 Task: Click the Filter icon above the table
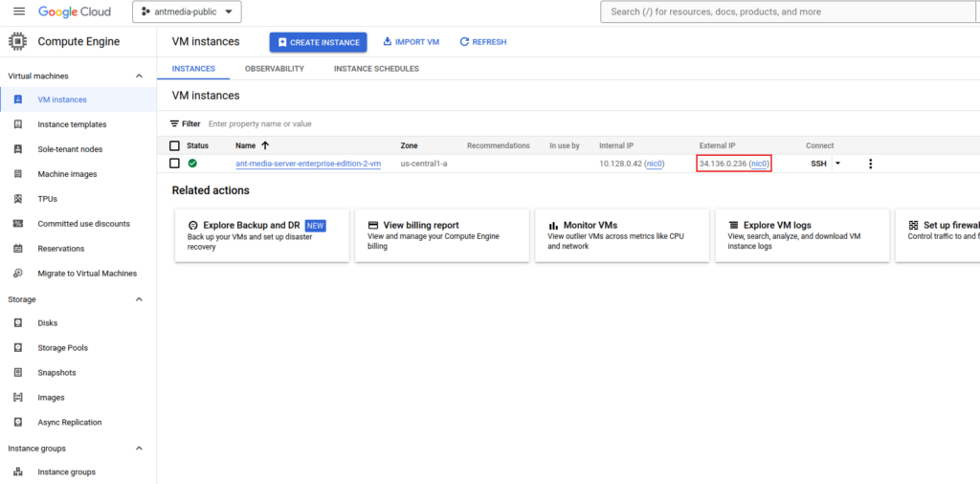point(174,123)
